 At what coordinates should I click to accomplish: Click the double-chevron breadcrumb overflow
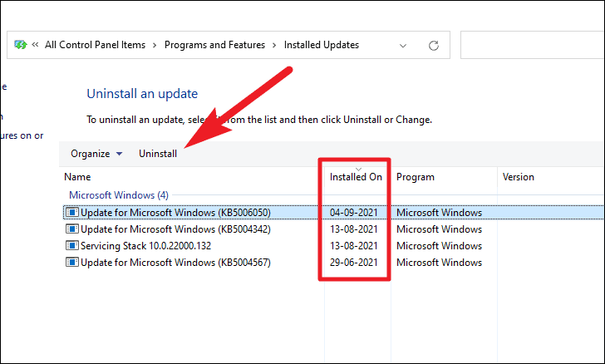(x=35, y=45)
